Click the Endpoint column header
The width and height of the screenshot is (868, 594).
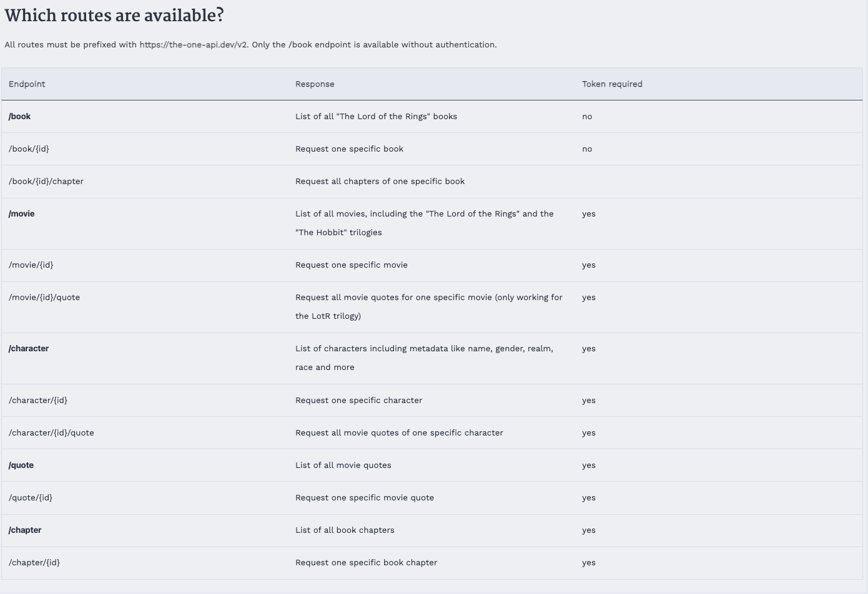click(x=27, y=84)
